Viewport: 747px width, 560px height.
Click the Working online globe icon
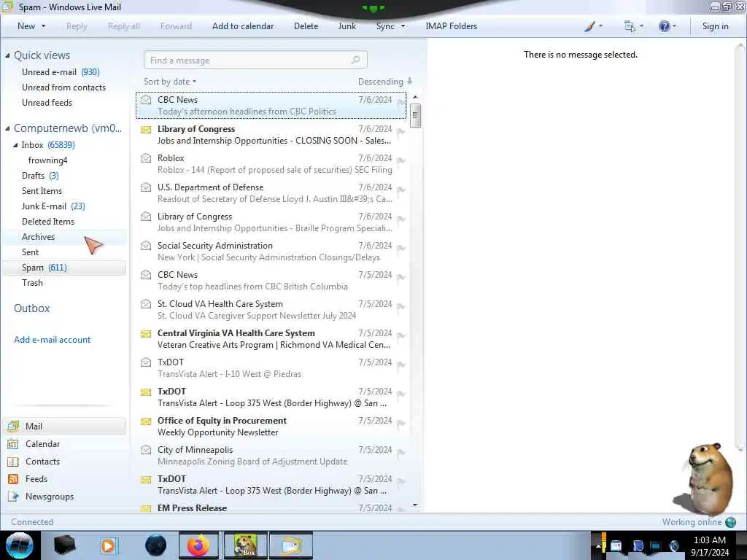[730, 522]
